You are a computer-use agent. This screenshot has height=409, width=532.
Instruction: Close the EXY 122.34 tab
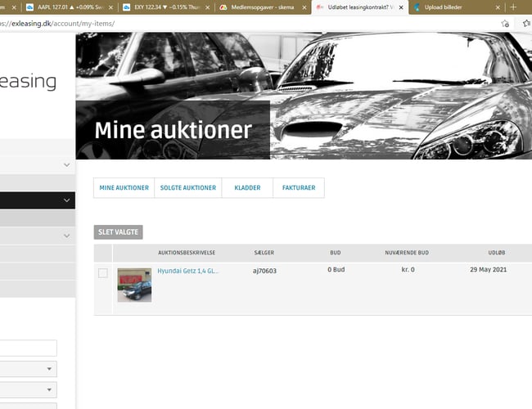[x=207, y=7]
